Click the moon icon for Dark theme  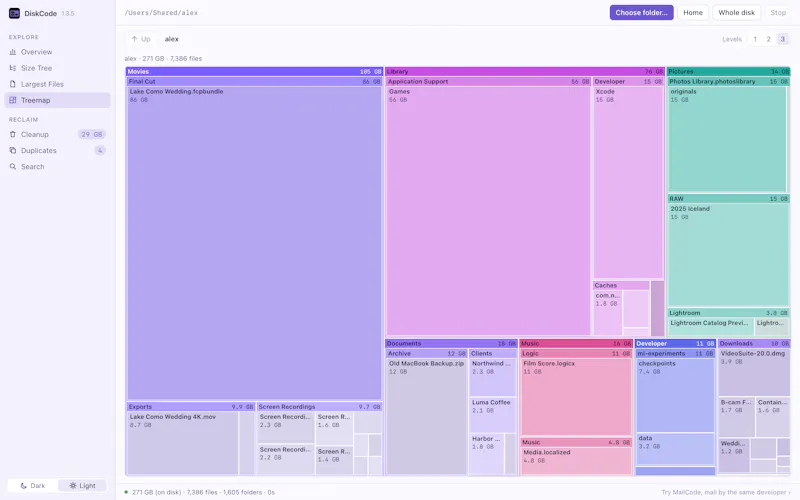click(23, 486)
